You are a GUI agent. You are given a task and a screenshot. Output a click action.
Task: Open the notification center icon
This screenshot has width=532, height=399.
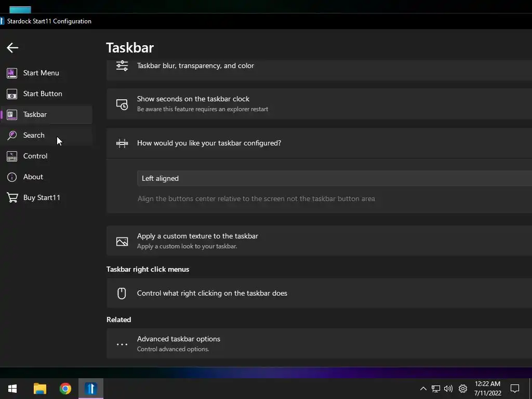point(515,389)
